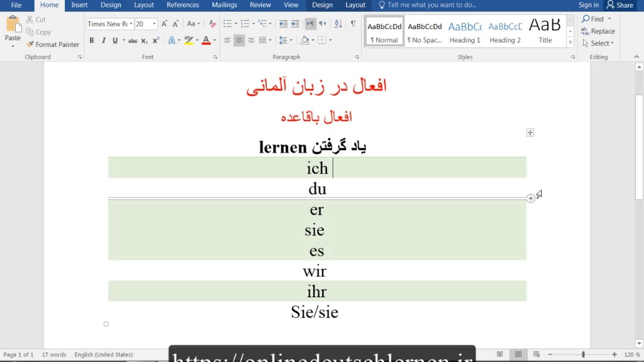Click Sign in link
Viewport: 644px width, 362px height.
[588, 5]
